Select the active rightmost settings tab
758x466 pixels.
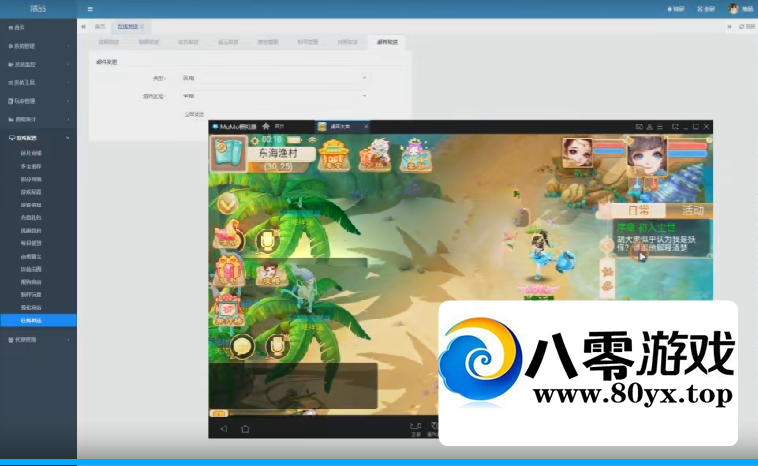point(387,42)
